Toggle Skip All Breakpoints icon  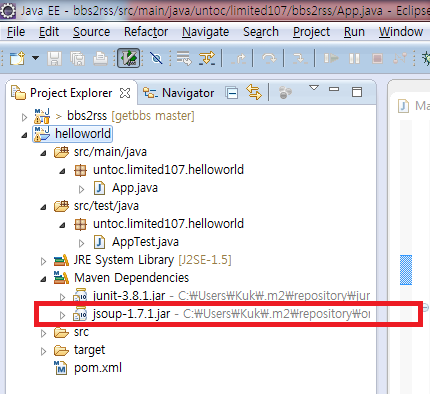(156, 59)
